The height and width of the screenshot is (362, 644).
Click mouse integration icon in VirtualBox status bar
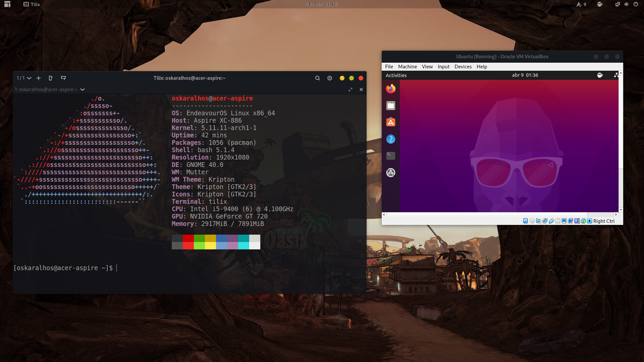(x=583, y=221)
